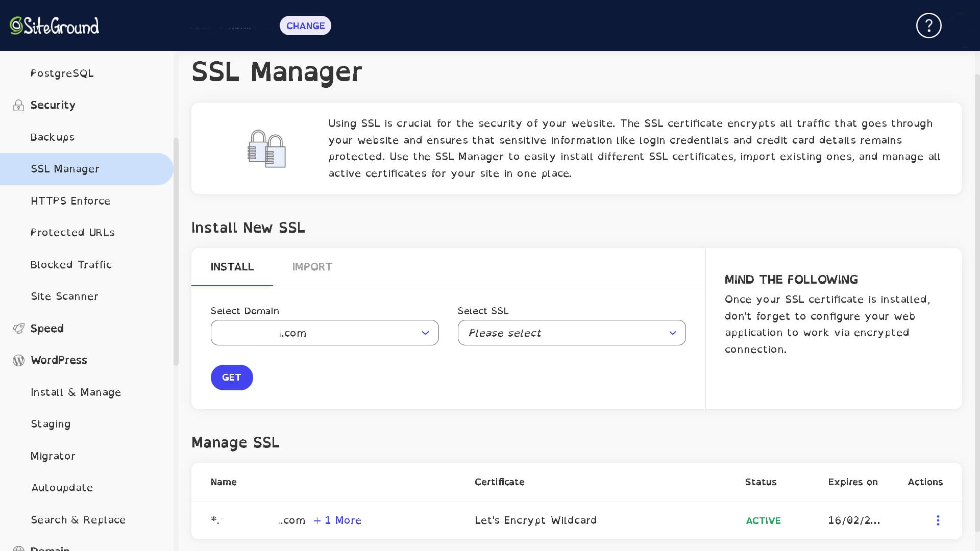Click the Name column header
This screenshot has width=980, height=551.
coord(224,482)
